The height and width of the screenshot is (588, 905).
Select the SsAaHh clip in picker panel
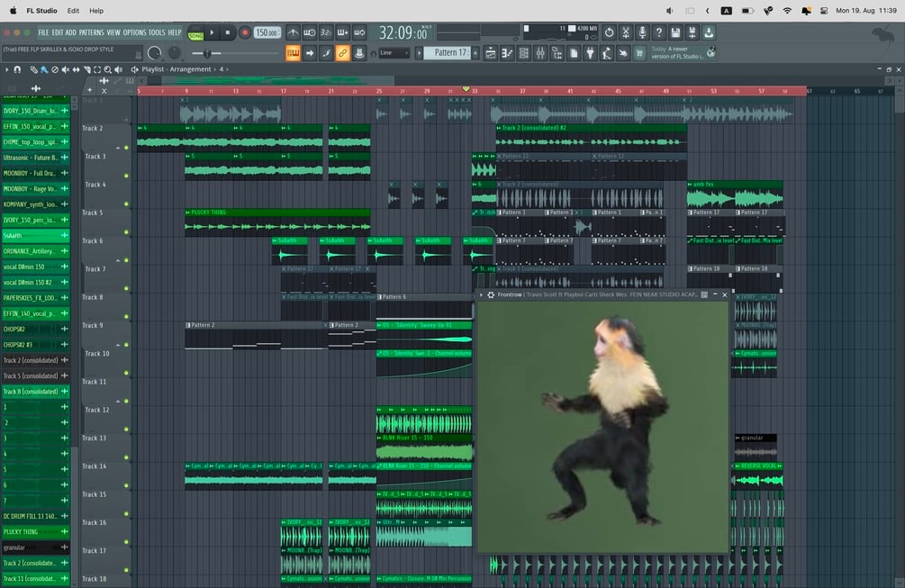pos(35,235)
